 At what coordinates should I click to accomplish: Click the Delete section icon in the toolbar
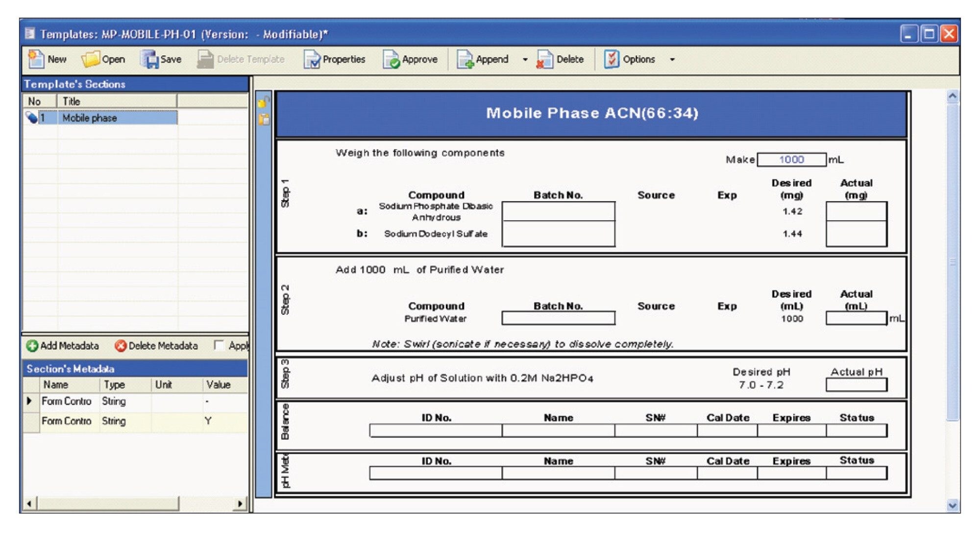(545, 59)
